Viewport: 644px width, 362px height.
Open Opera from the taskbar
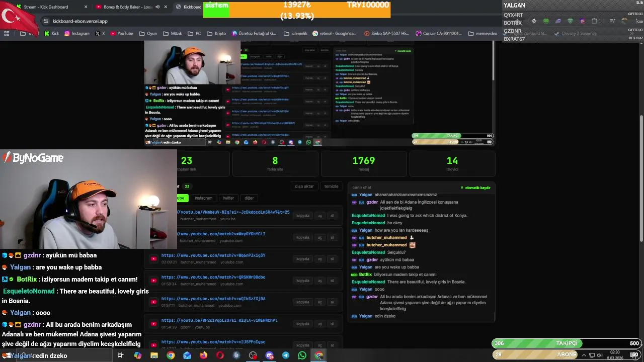tap(220, 355)
